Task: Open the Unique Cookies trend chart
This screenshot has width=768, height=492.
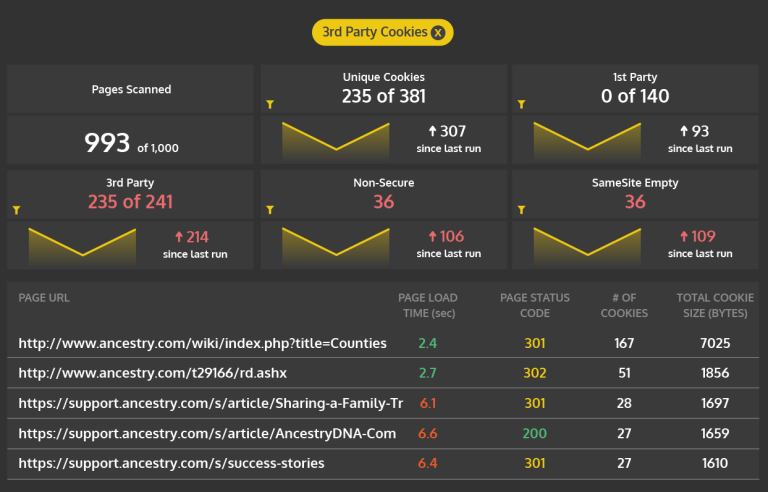Action: point(335,140)
